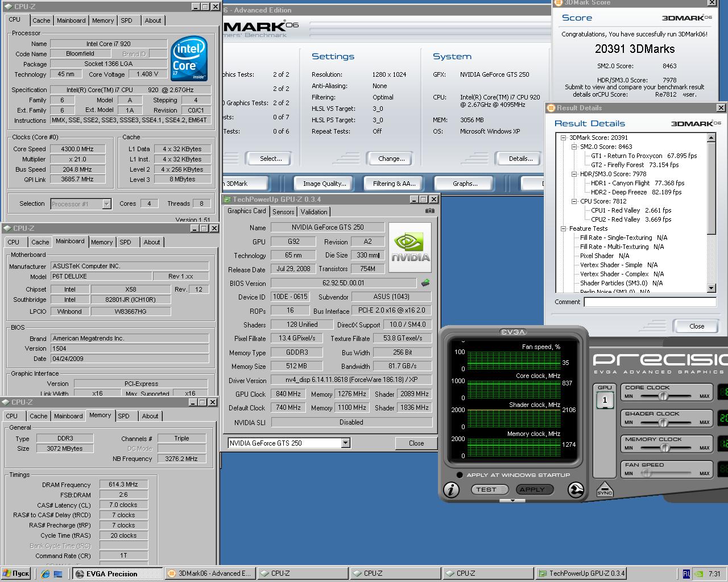Click the Result Details scrollbar down arrow
Image resolution: width=728 pixels, height=582 pixels.
coord(711,289)
